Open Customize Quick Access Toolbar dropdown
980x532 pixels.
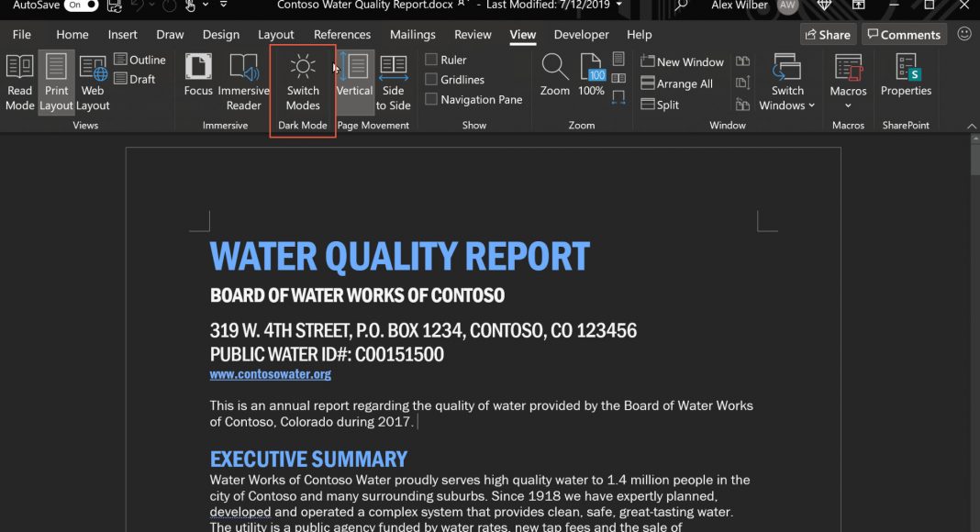click(x=223, y=5)
